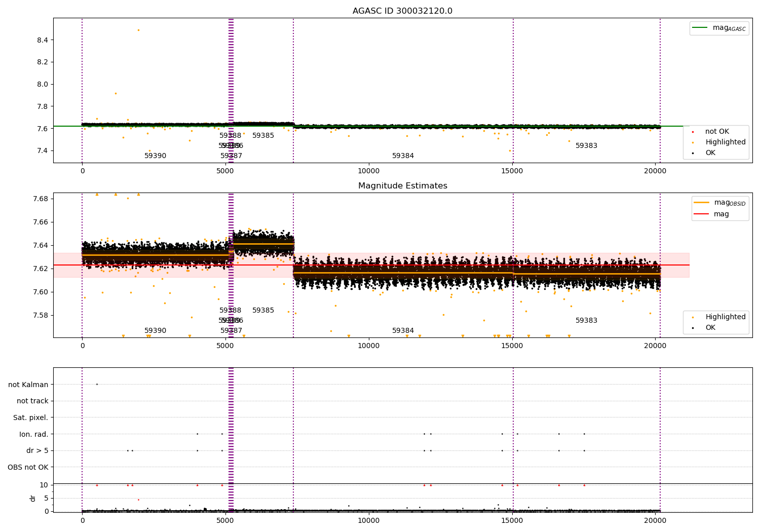Viewport: 760px width, 532px height.
Task: Click the 10000 x-tick under top plot
Action: (369, 171)
